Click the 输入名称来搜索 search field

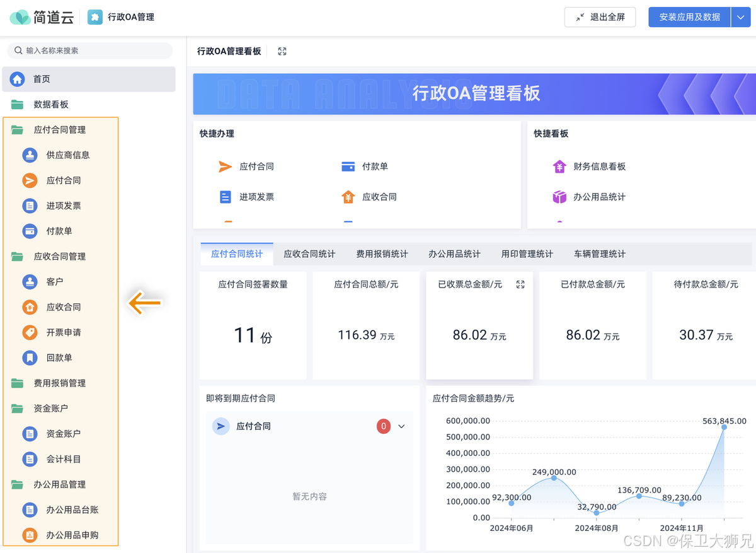(89, 50)
